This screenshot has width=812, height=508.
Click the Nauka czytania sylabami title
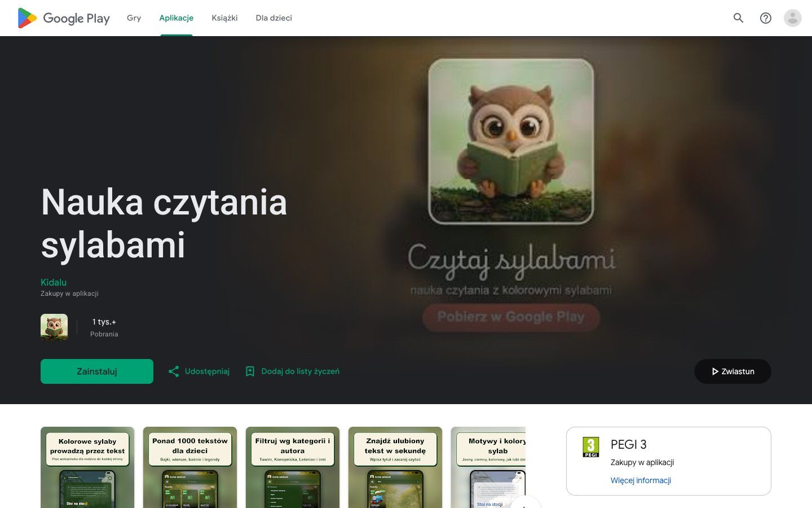click(164, 224)
